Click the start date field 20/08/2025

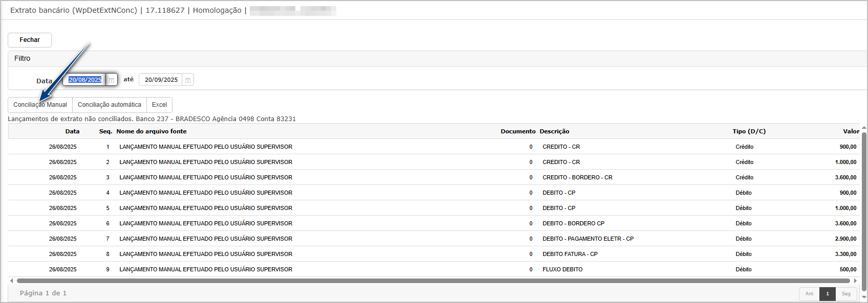click(x=85, y=80)
